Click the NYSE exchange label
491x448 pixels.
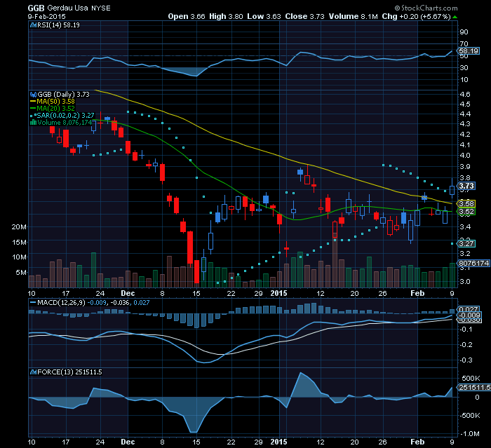pos(101,8)
